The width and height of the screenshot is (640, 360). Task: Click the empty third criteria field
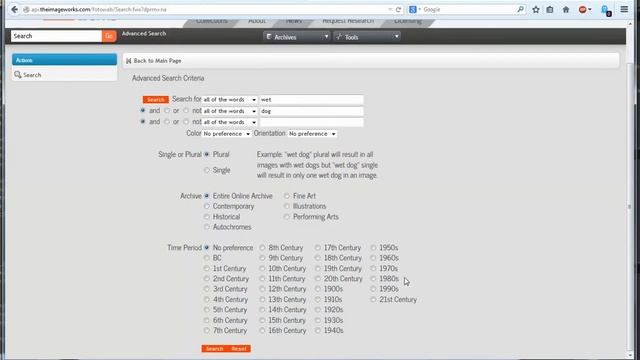click(x=311, y=122)
